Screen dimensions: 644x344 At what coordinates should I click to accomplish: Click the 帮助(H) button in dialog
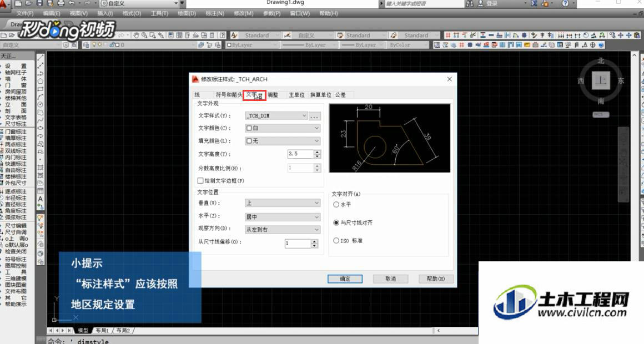click(436, 279)
